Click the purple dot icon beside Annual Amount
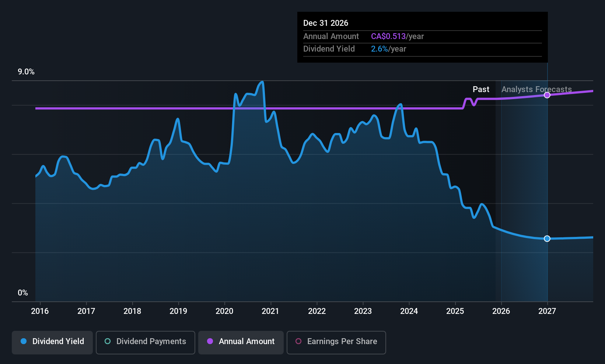 tap(210, 342)
